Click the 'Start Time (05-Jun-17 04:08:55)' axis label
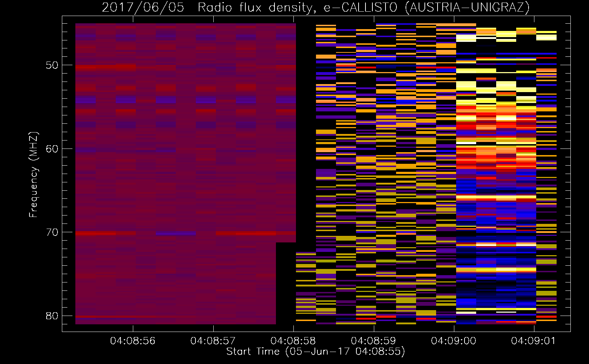This screenshot has height=364, width=589. click(316, 352)
